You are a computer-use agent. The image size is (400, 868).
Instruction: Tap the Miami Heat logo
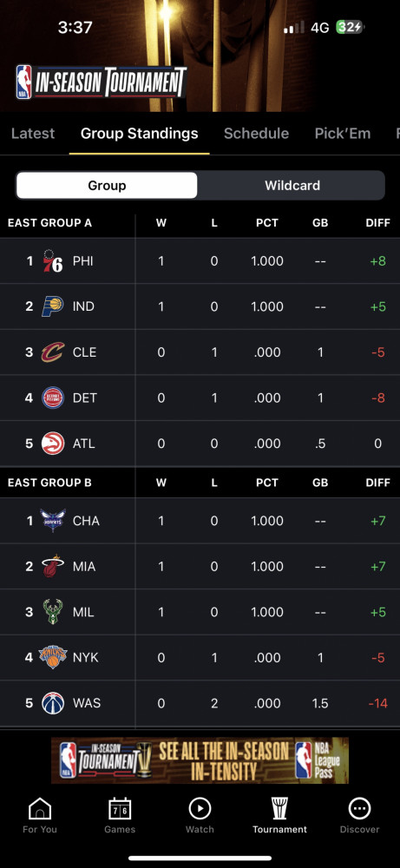tap(53, 566)
